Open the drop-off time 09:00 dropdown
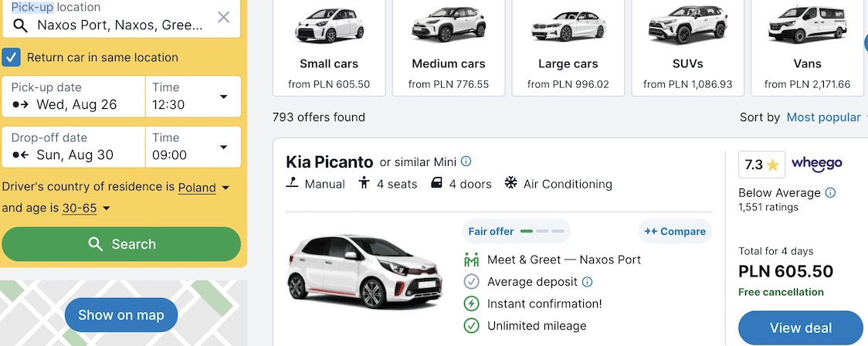The image size is (868, 346). click(193, 147)
